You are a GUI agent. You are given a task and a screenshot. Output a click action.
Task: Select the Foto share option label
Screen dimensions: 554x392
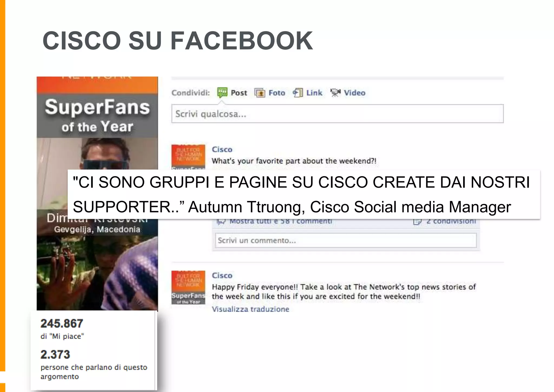[277, 93]
